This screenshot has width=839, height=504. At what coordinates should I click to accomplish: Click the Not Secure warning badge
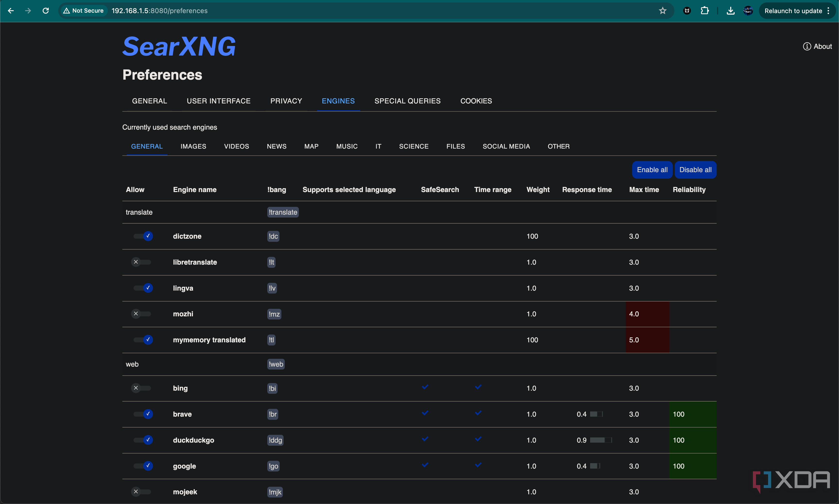click(x=84, y=11)
